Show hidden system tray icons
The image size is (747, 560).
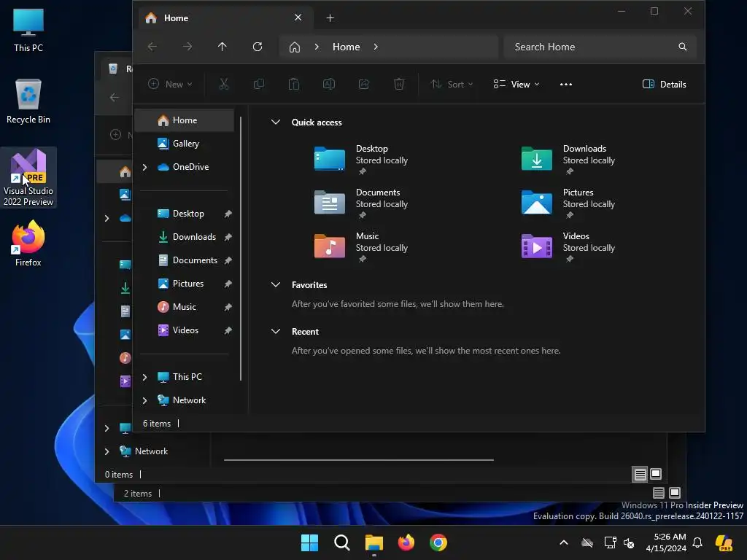click(x=564, y=542)
